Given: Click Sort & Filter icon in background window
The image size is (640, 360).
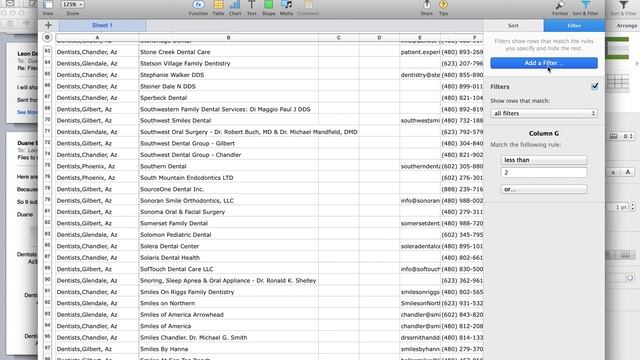Looking at the screenshot, I should pyautogui.click(x=623, y=5).
